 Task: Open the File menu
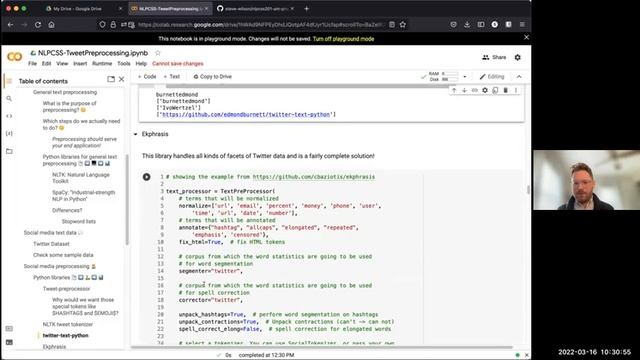(32, 64)
